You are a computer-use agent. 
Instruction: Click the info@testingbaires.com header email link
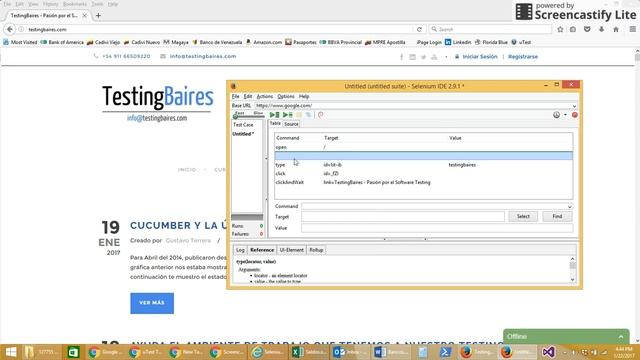[x=203, y=56]
